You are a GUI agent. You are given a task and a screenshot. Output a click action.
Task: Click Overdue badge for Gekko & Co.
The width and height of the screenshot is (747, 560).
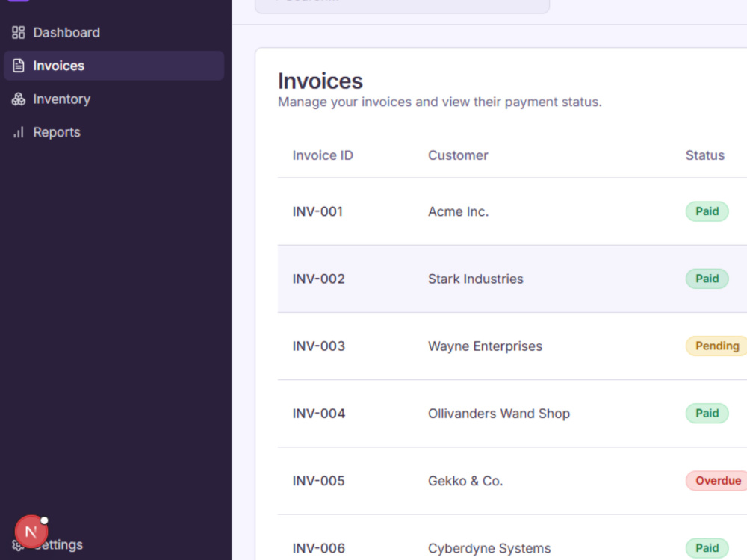tap(716, 481)
